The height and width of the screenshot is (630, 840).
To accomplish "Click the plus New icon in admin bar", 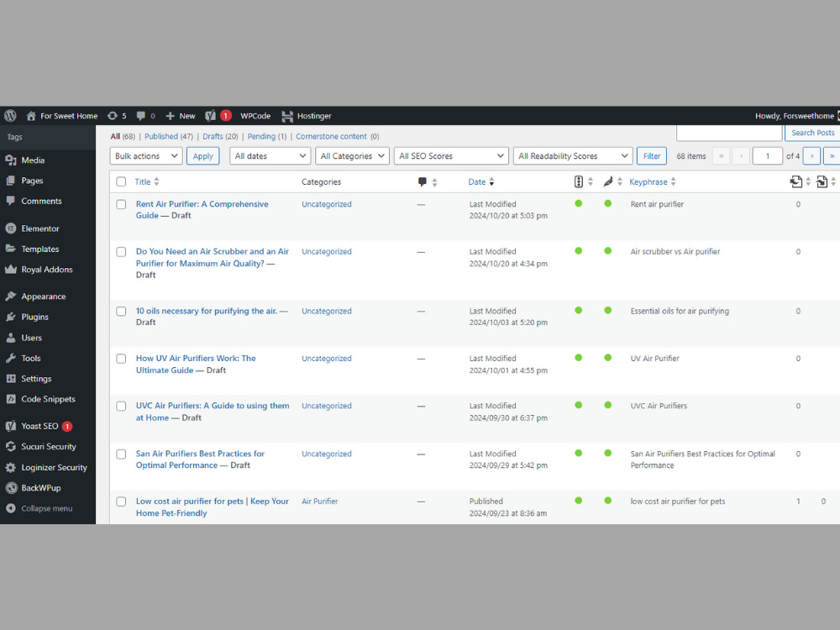I will pyautogui.click(x=171, y=116).
